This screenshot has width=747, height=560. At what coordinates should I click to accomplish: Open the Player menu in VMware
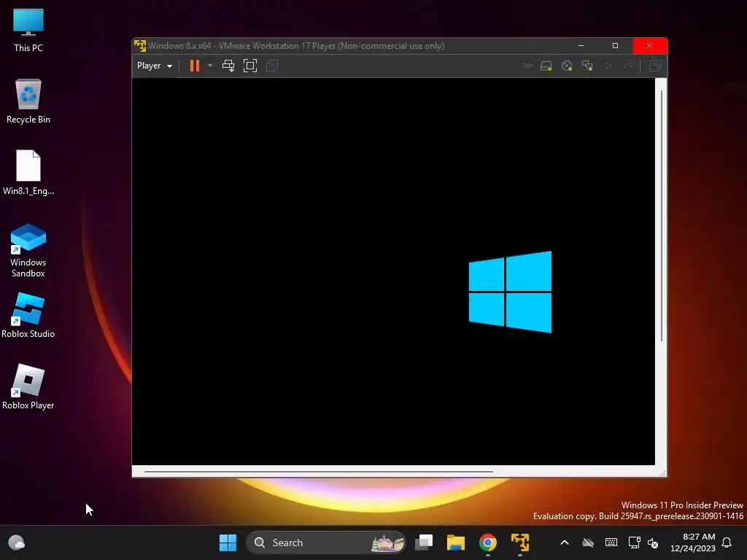click(x=155, y=66)
